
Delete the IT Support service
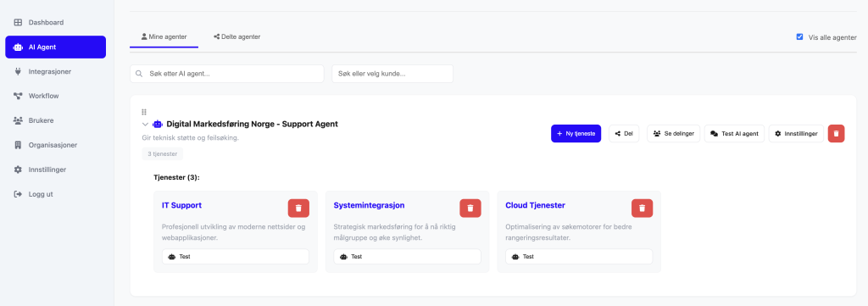coord(298,208)
